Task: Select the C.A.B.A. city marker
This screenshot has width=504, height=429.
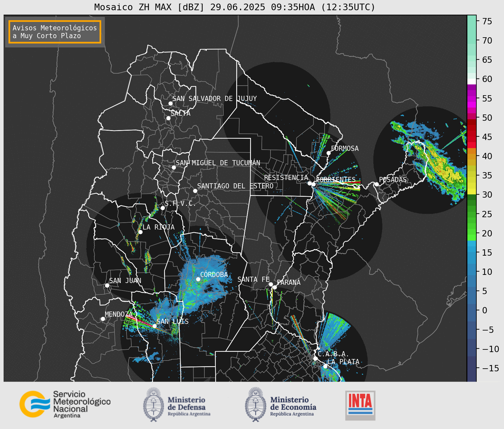Action: coord(315,358)
